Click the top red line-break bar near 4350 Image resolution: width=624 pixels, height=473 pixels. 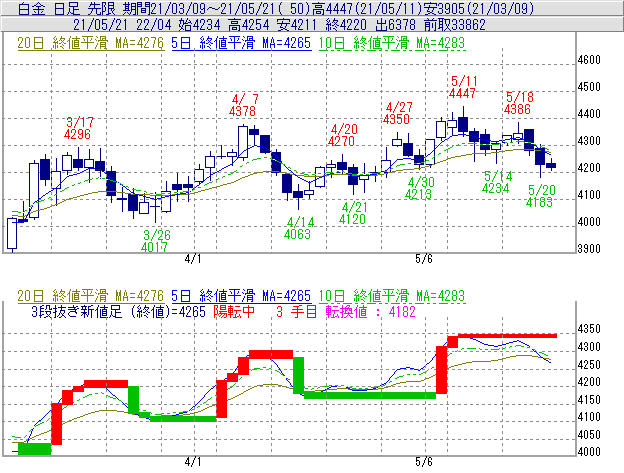pos(507,336)
